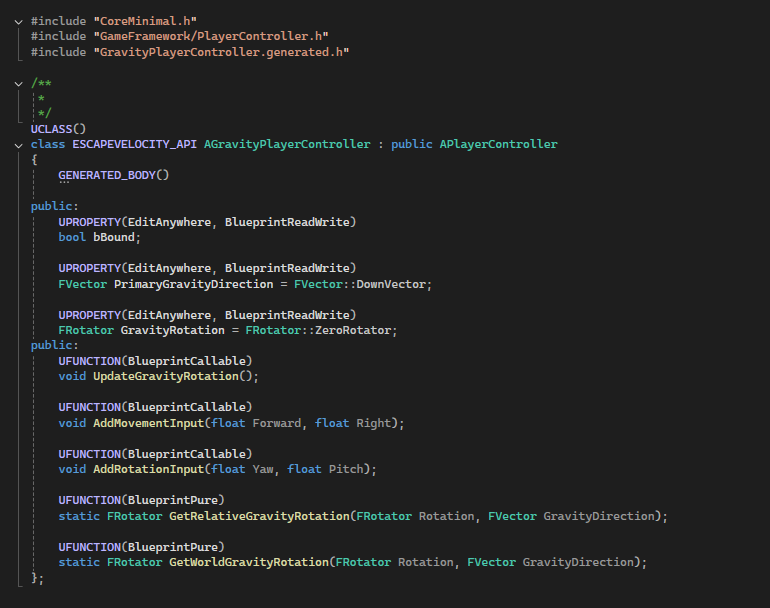Click "GravityPlayerController.generated.h" include string
Viewport: 770px width, 608px height.
click(x=221, y=52)
